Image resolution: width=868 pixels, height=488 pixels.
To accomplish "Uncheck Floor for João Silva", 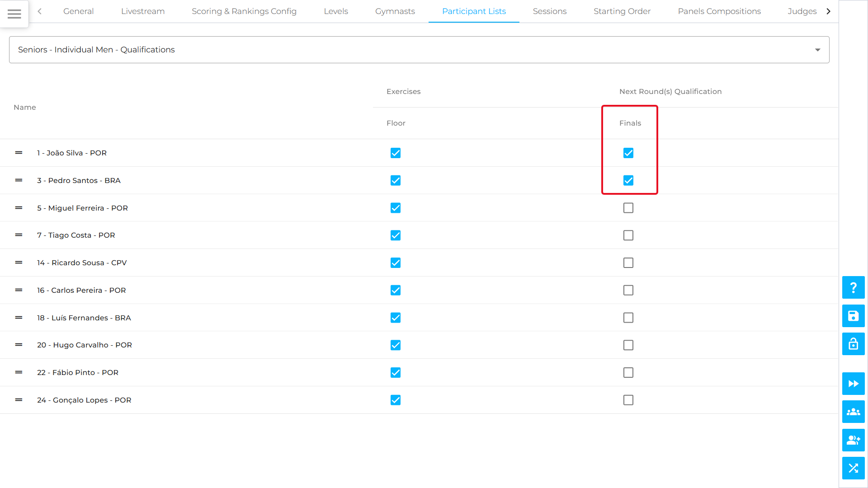I will pos(396,153).
